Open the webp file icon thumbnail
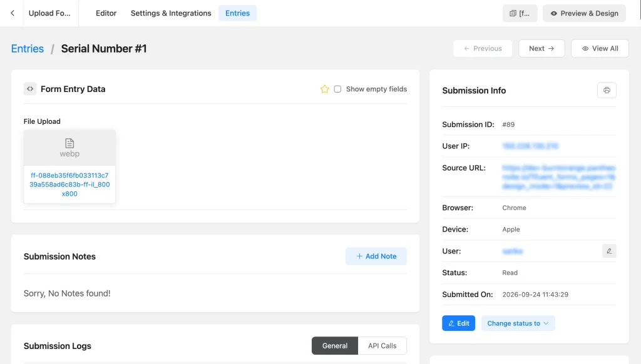 [69, 148]
